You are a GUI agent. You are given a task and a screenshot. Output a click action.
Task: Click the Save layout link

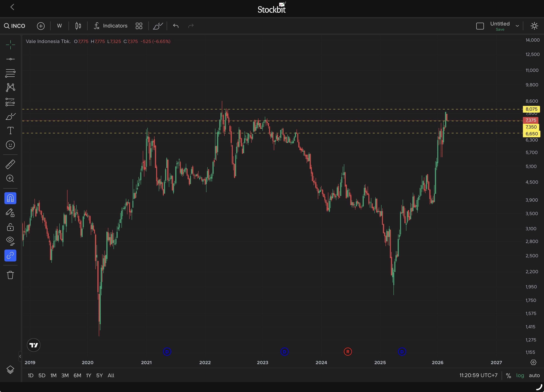coord(500,29)
